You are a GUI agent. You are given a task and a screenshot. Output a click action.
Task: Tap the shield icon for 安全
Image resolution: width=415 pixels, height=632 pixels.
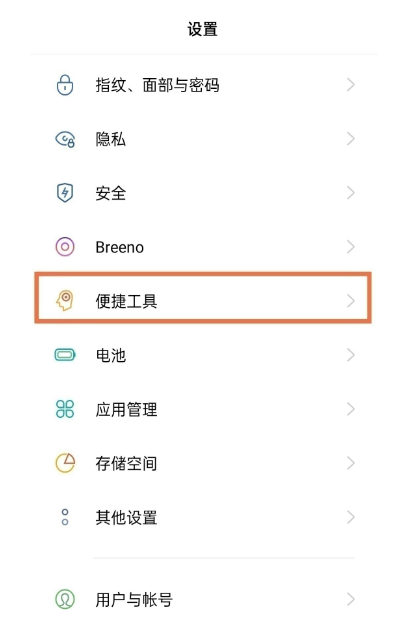(65, 193)
